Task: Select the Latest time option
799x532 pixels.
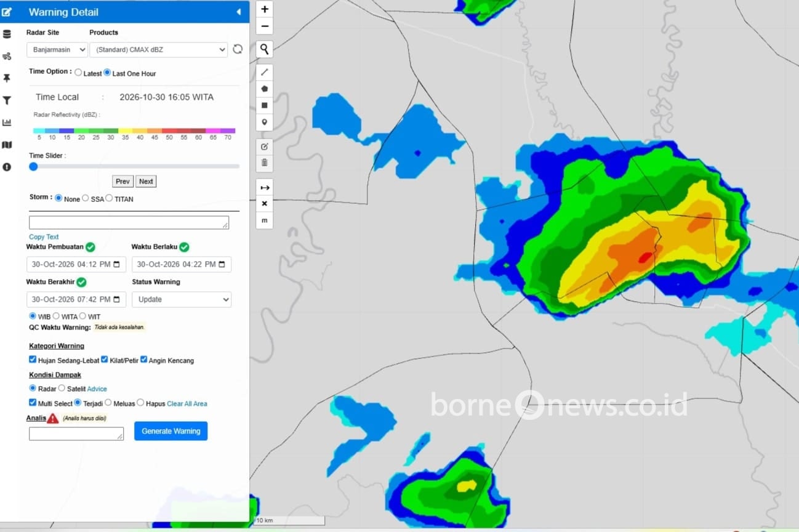Action: [x=78, y=73]
